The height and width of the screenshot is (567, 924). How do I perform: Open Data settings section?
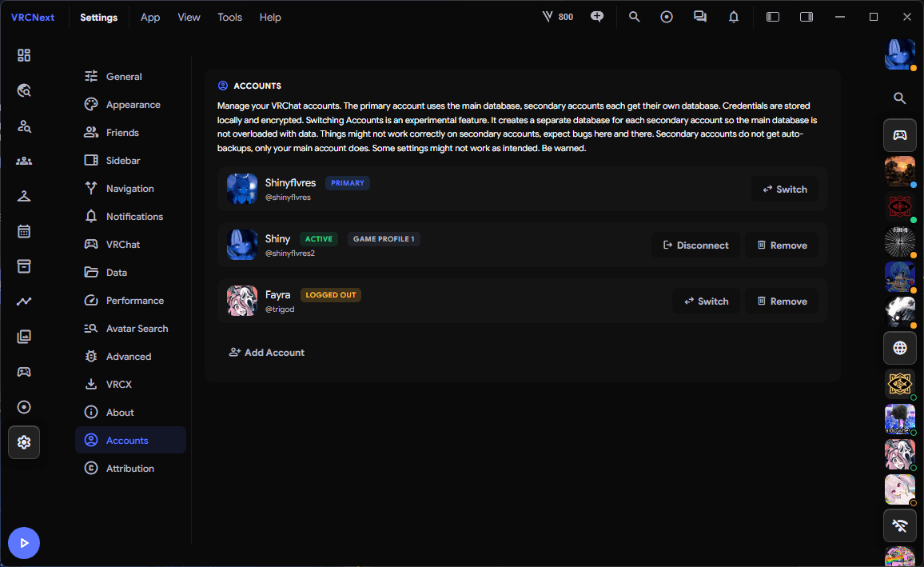pyautogui.click(x=131, y=272)
